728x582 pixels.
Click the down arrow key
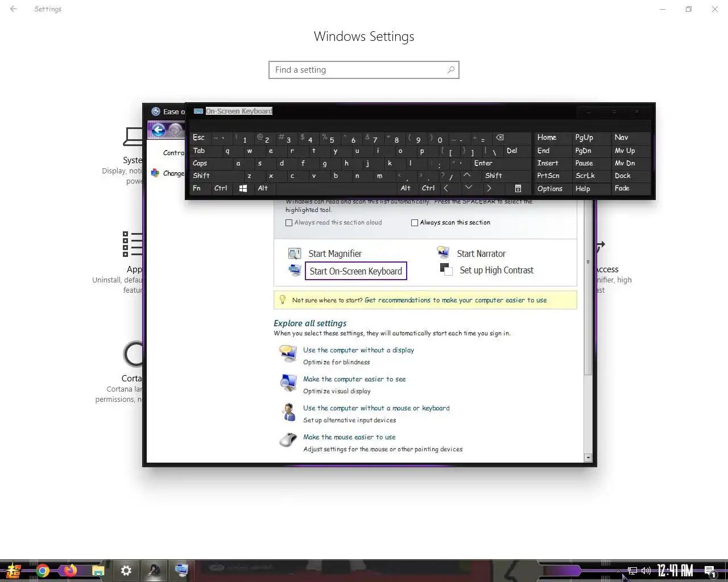click(468, 188)
